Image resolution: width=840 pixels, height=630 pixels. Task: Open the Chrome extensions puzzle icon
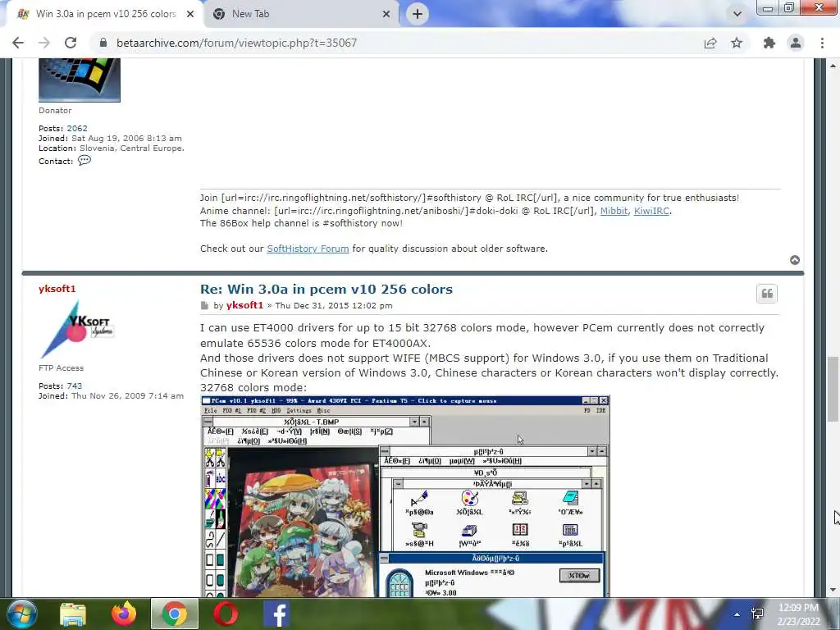pos(769,43)
